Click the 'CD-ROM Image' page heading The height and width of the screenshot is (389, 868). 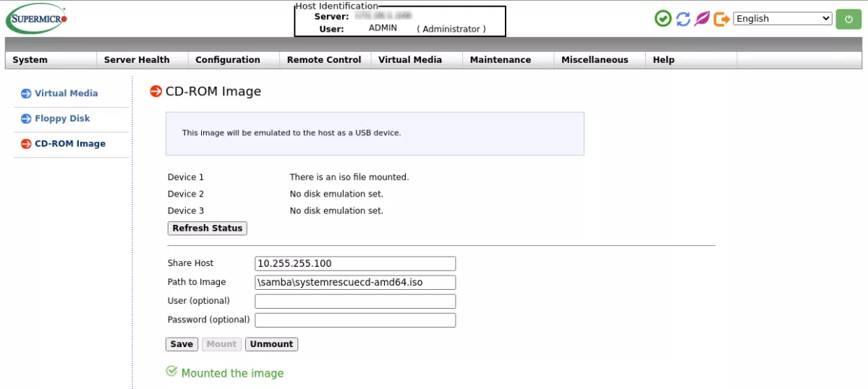(x=213, y=92)
